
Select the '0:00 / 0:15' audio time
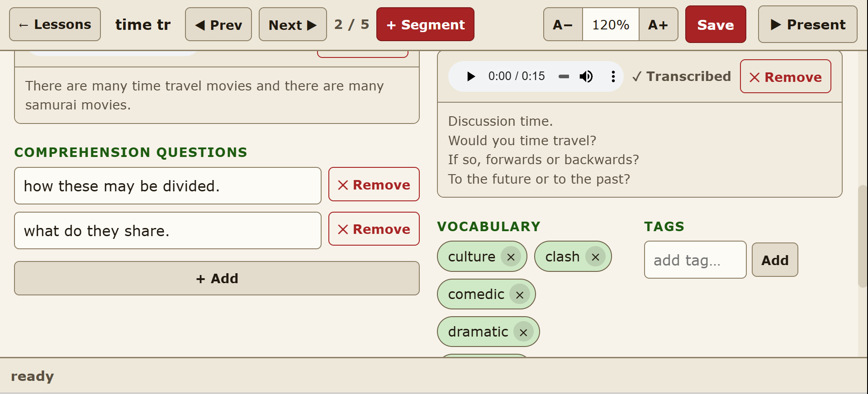coord(517,76)
